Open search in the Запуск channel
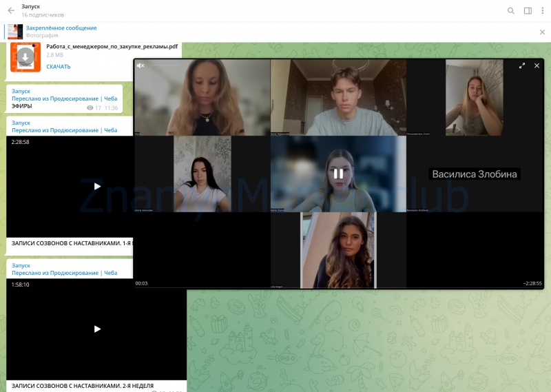Image resolution: width=551 pixels, height=392 pixels. point(511,10)
